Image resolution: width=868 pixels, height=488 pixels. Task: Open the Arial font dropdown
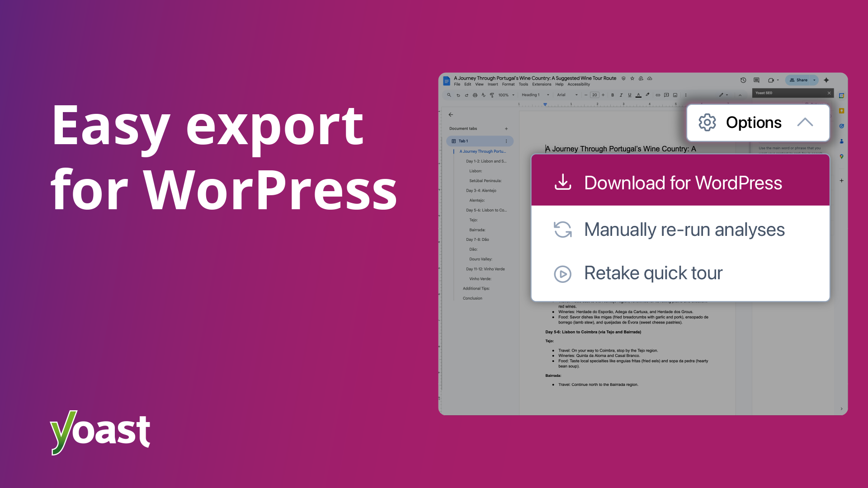[x=567, y=95]
